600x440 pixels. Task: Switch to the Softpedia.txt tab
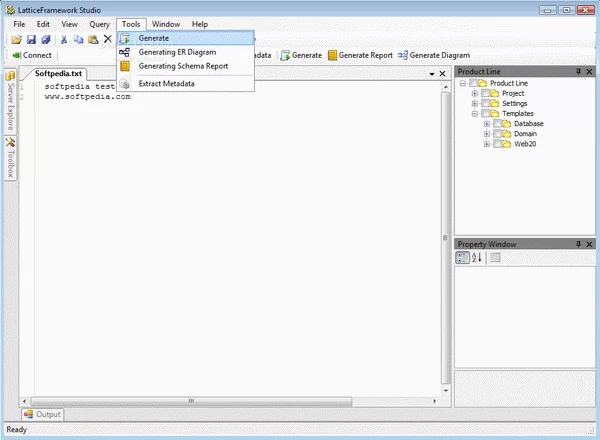[58, 73]
